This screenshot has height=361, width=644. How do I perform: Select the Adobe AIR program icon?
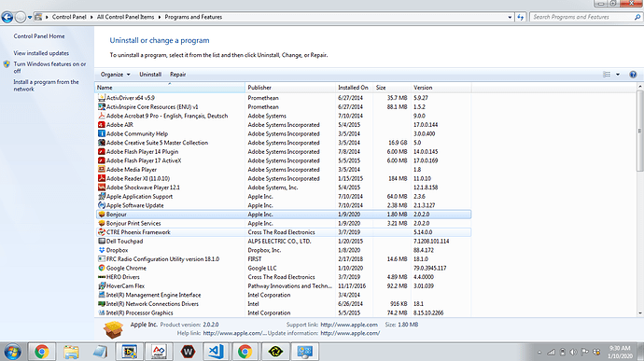102,125
